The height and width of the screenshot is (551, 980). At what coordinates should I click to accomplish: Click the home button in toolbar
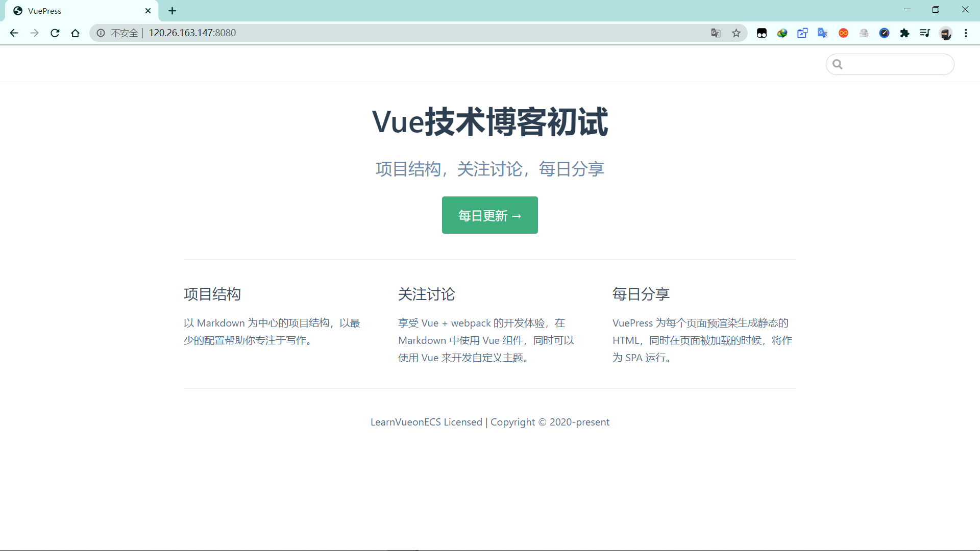tap(76, 33)
